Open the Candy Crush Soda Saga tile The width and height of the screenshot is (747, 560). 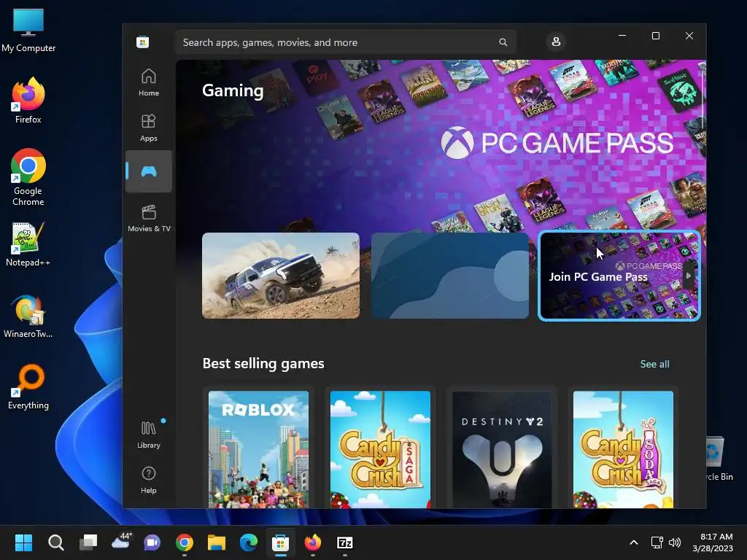click(623, 449)
